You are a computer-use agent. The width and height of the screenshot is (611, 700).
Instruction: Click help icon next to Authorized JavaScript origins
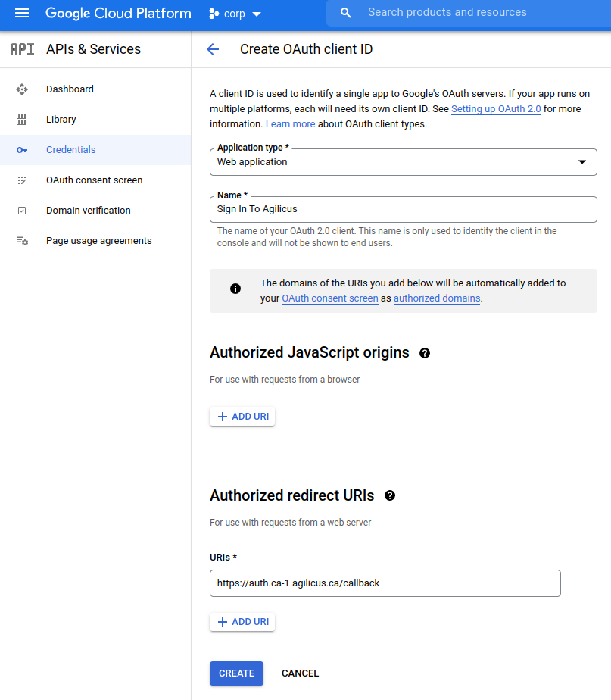point(425,353)
